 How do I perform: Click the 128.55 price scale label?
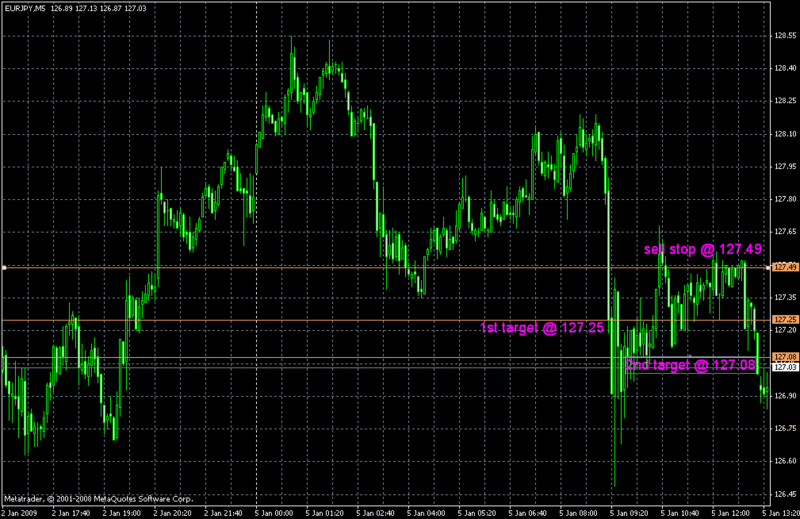[x=785, y=36]
